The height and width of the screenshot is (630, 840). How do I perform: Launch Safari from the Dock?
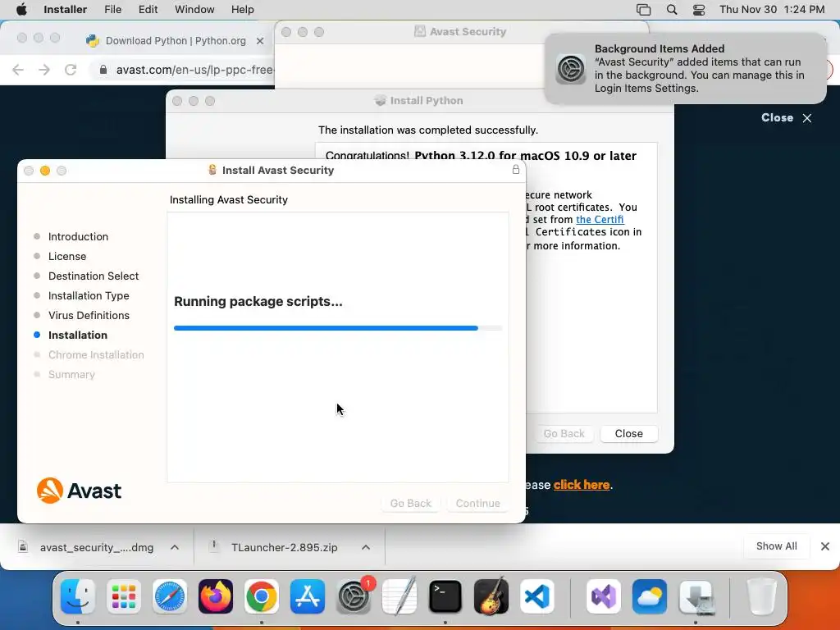[170, 596]
